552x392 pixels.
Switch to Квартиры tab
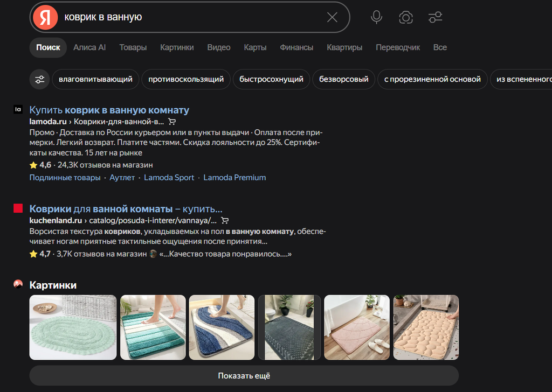click(344, 47)
